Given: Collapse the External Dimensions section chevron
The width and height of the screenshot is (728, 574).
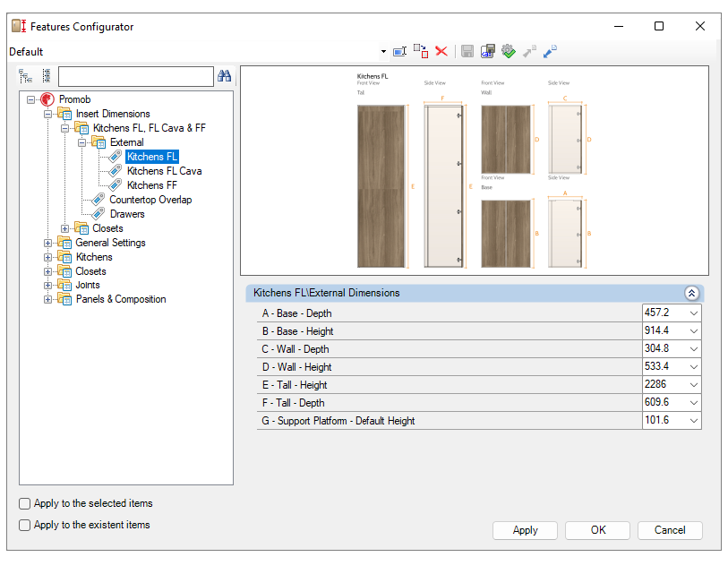Looking at the screenshot, I should 691,293.
